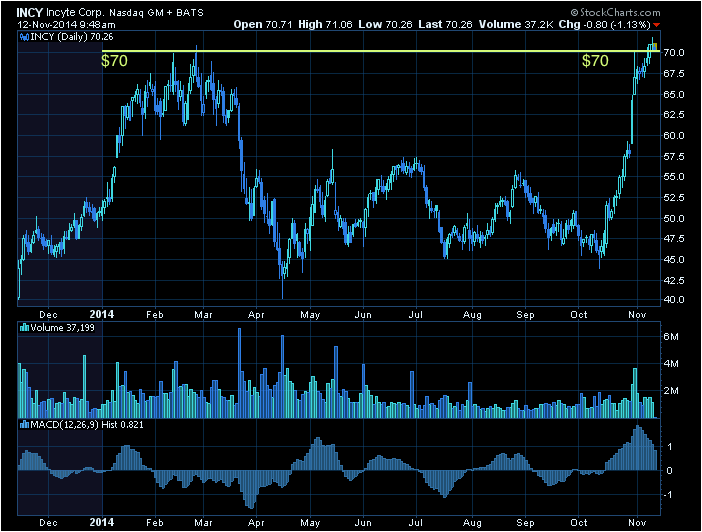Click the MACD(12,26,9) legend histogram icon
The height and width of the screenshot is (532, 702).
(x=24, y=425)
